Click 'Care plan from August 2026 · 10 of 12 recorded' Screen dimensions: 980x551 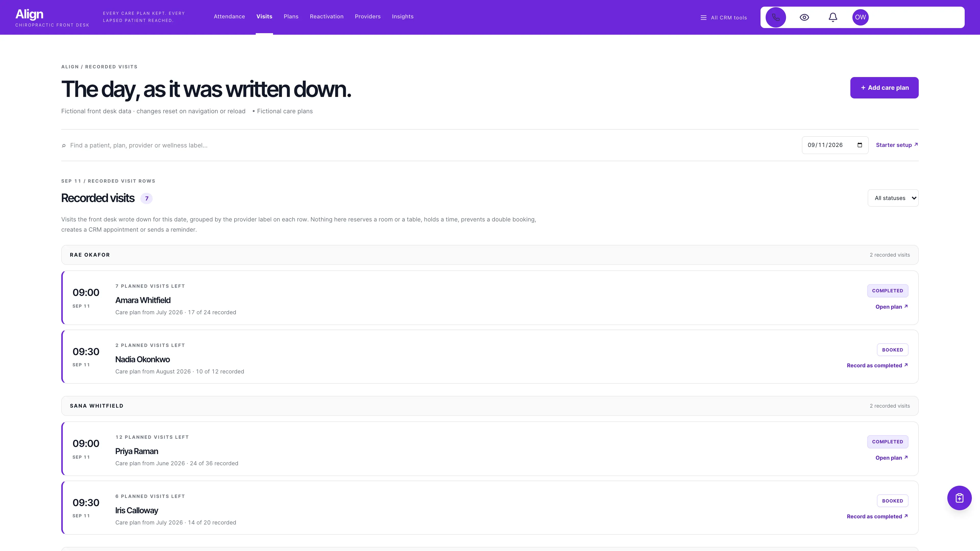[x=180, y=371]
